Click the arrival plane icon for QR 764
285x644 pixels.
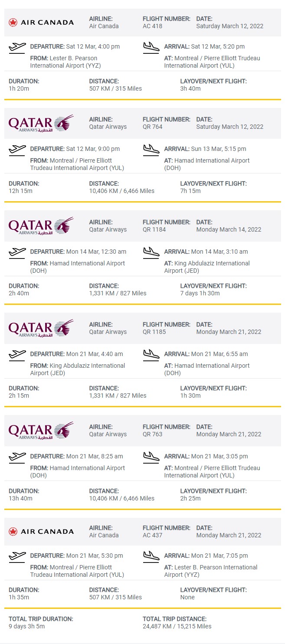(151, 150)
